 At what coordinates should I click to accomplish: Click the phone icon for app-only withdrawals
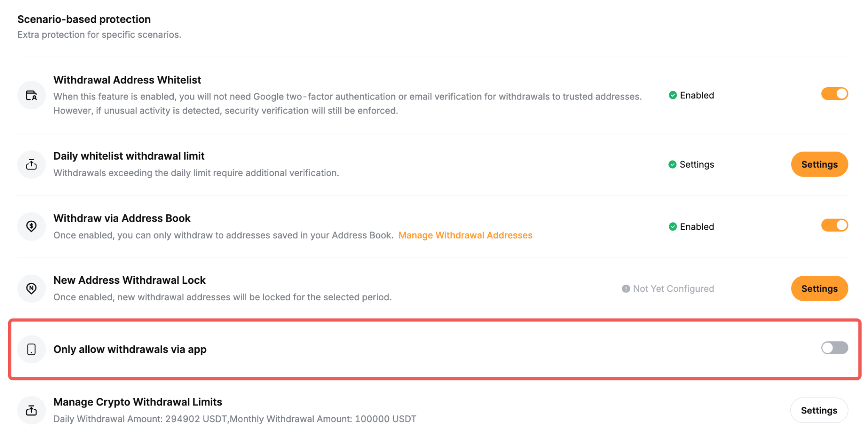click(x=31, y=349)
